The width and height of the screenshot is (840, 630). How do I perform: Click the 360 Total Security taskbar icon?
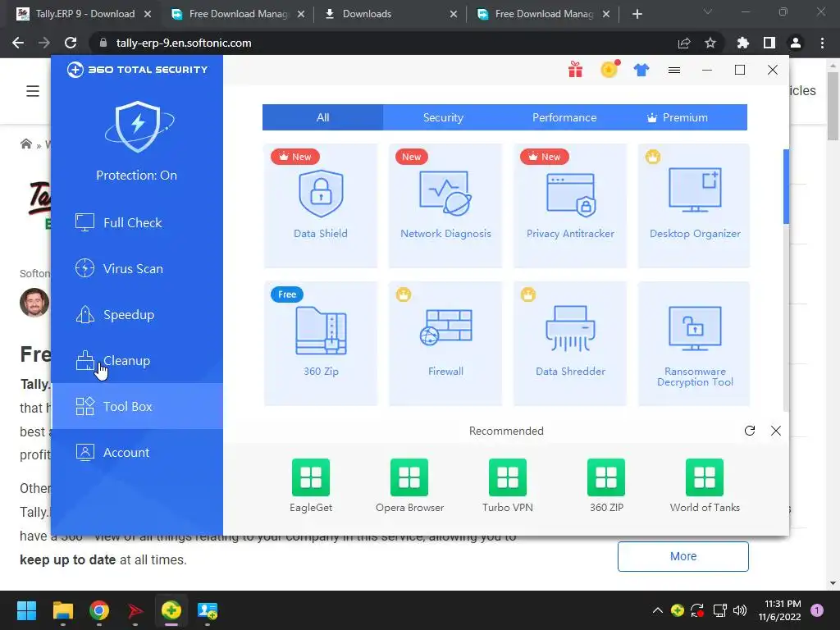[171, 610]
